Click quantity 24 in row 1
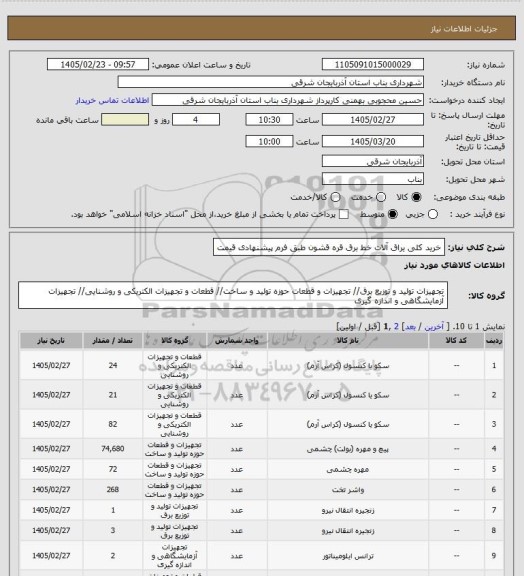The image size is (524, 576). click(x=113, y=365)
